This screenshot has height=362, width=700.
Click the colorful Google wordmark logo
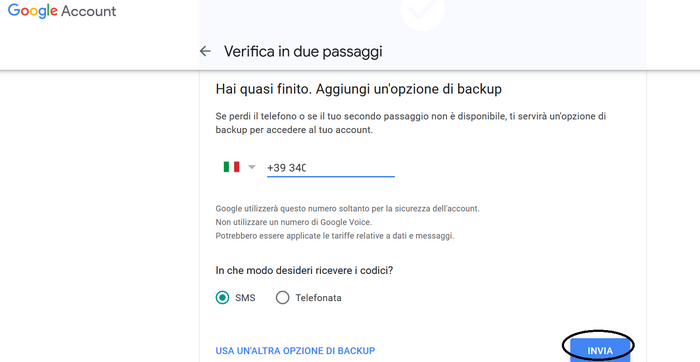pos(33,11)
